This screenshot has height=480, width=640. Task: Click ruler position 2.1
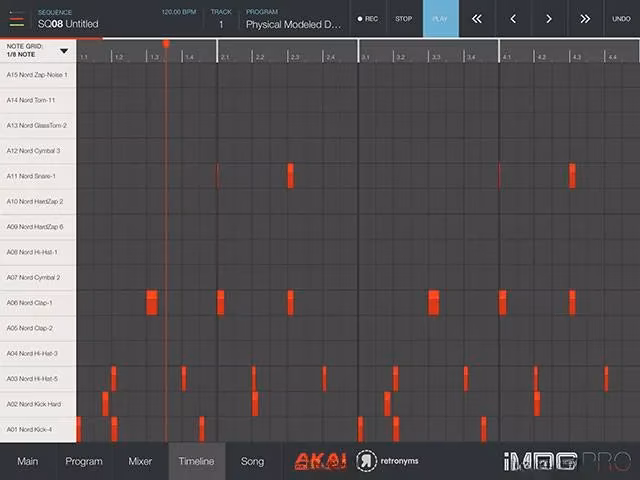click(x=224, y=57)
